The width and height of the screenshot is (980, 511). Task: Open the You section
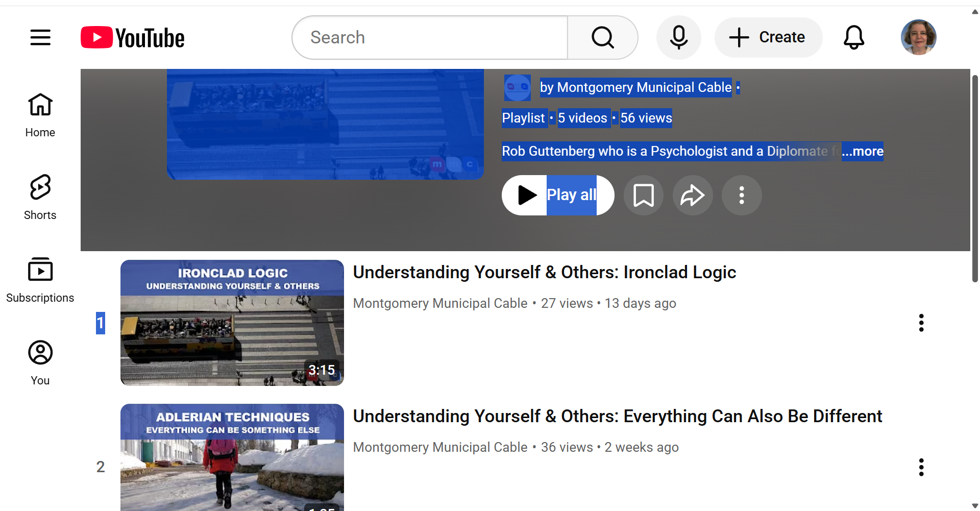click(x=40, y=363)
